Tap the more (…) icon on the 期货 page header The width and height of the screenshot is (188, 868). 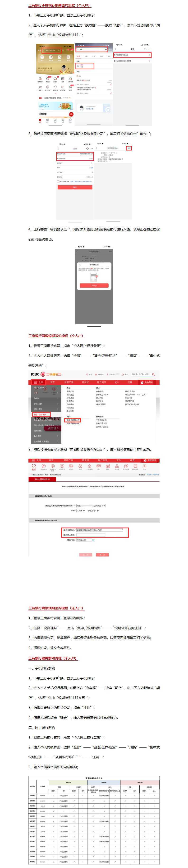click(149, 49)
